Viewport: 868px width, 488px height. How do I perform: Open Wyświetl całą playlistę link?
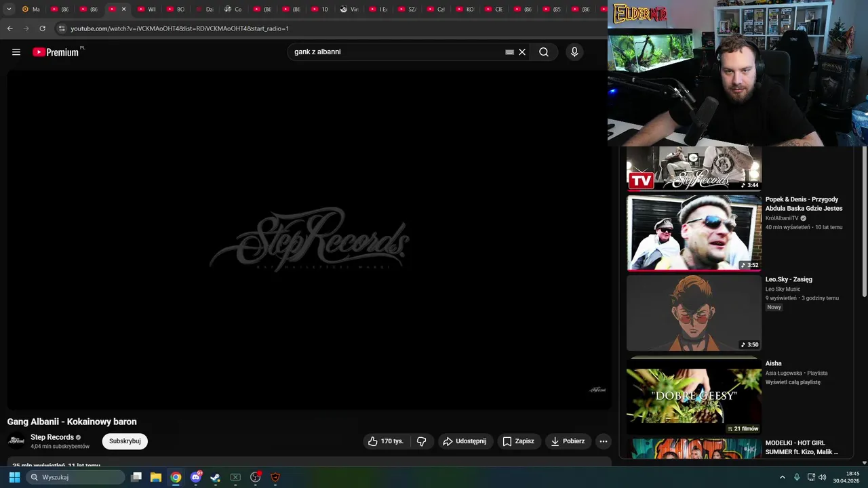[x=793, y=382]
